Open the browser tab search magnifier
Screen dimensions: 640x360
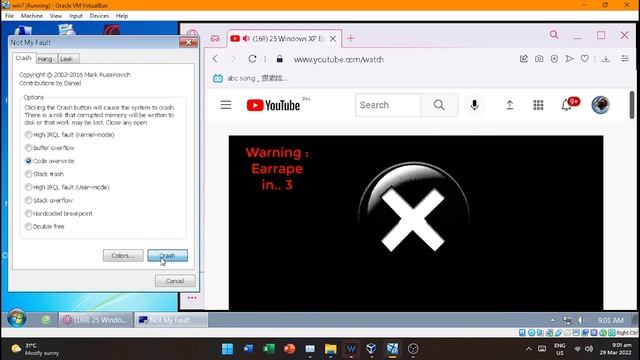pyautogui.click(x=554, y=35)
